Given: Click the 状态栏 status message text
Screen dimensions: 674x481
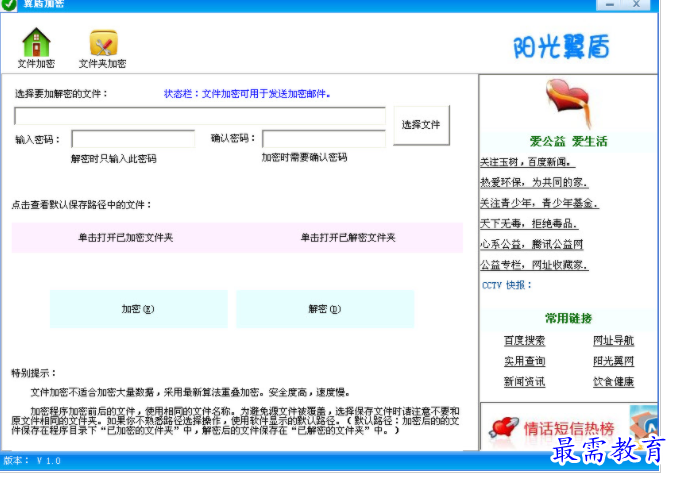Looking at the screenshot, I should (x=247, y=94).
